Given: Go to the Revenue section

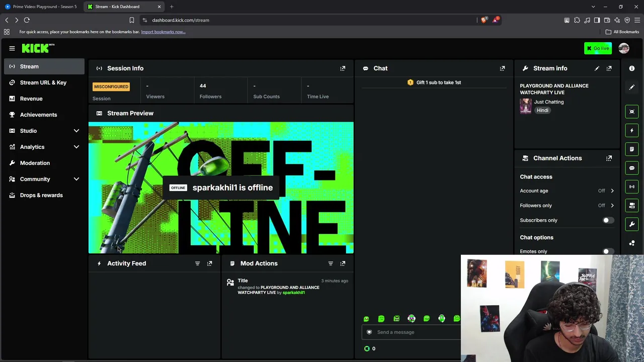Looking at the screenshot, I should (x=44, y=99).
